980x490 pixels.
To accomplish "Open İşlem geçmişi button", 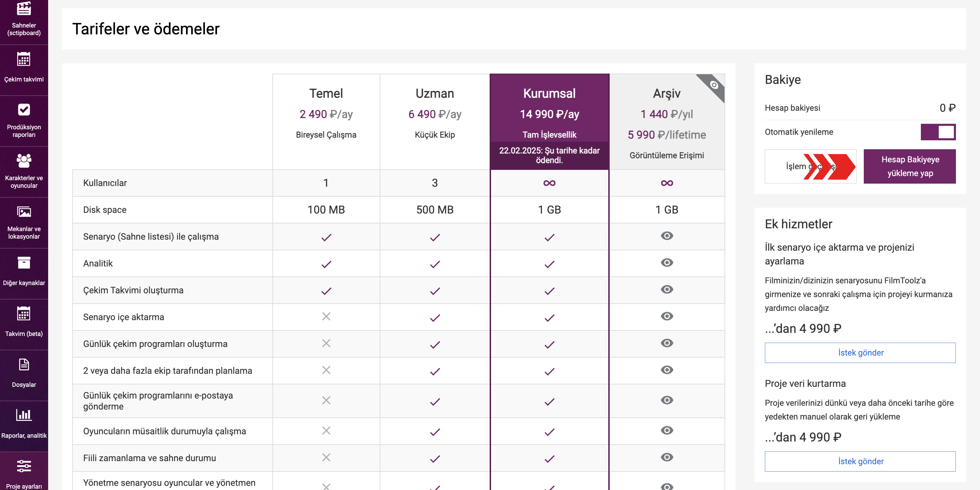I will [x=810, y=166].
